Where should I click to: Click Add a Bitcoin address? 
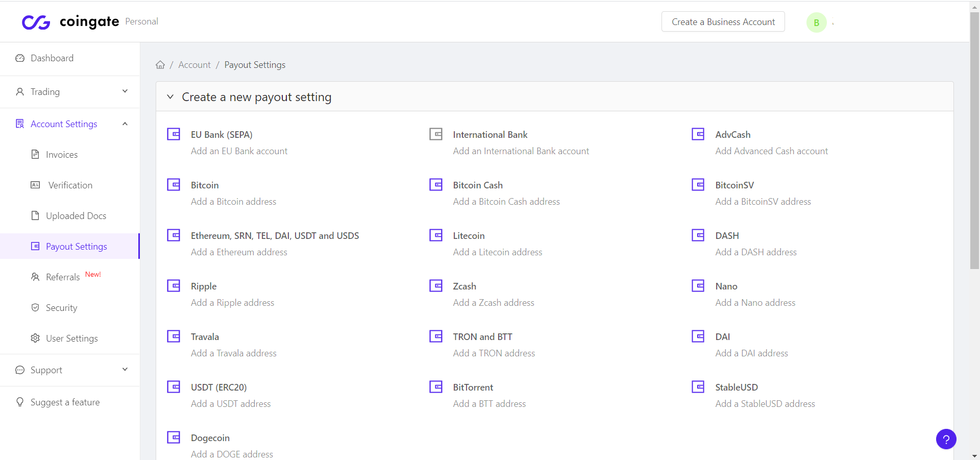233,202
